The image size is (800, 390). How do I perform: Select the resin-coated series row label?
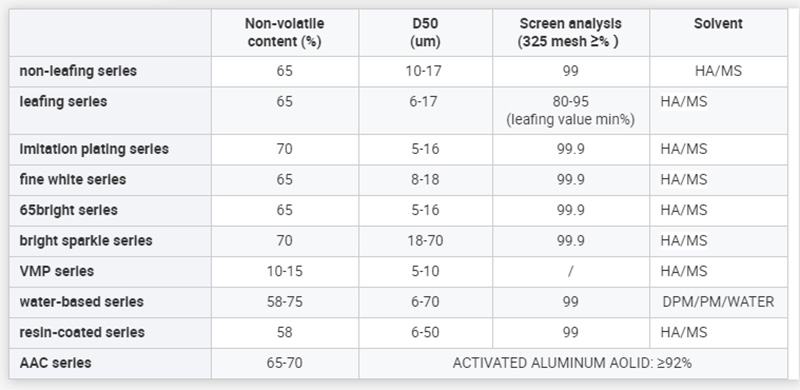click(x=81, y=332)
